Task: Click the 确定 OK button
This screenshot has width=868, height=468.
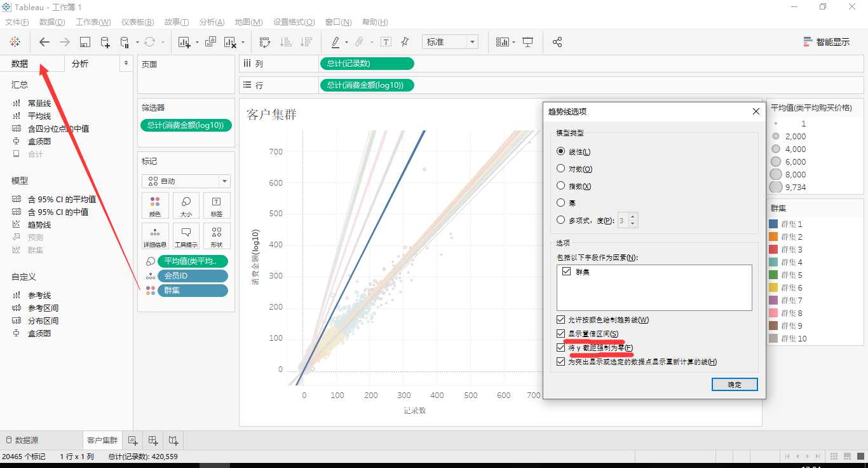Action: tap(734, 384)
